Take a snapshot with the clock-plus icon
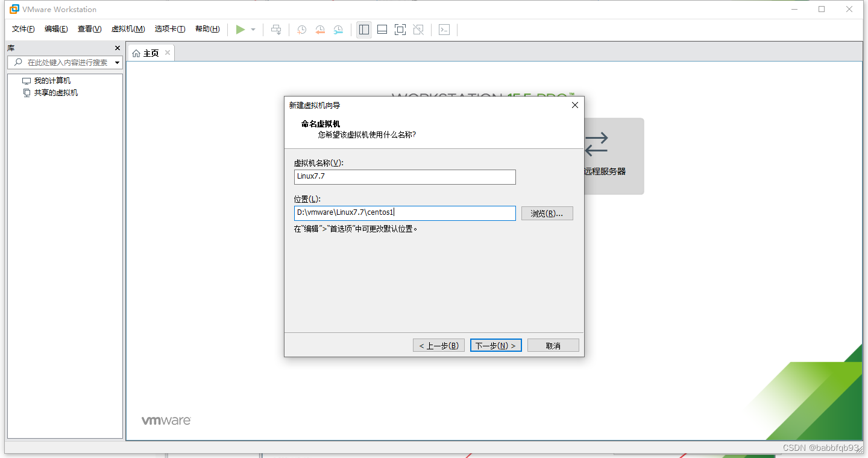Image resolution: width=868 pixels, height=458 pixels. coord(302,30)
